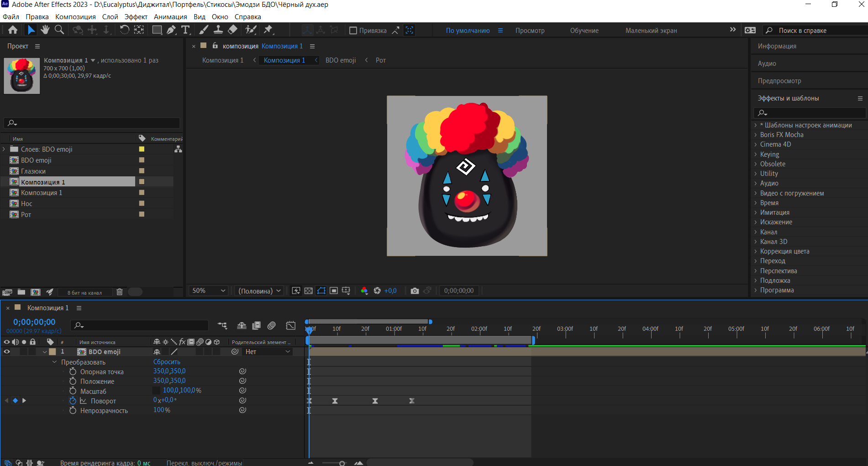Screen dimensions: 868x466
Task: Click yellow label swatch of Слоев: BDO emoji
Action: click(x=142, y=149)
